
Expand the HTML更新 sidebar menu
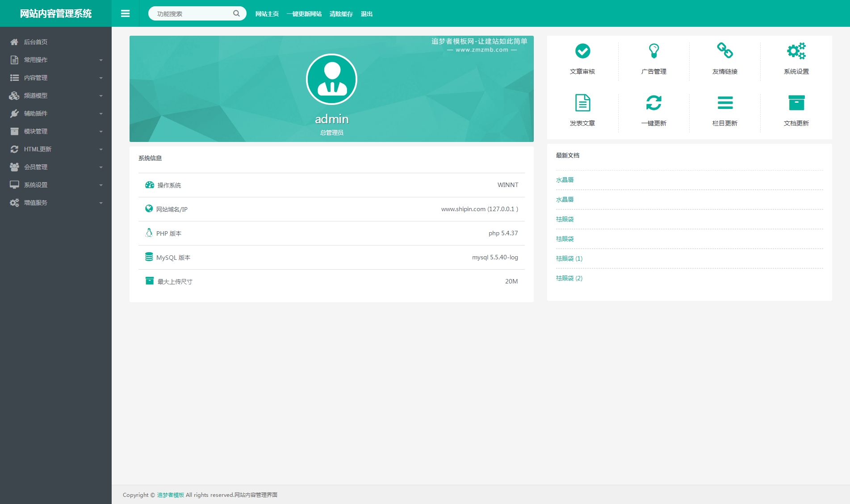click(x=56, y=149)
